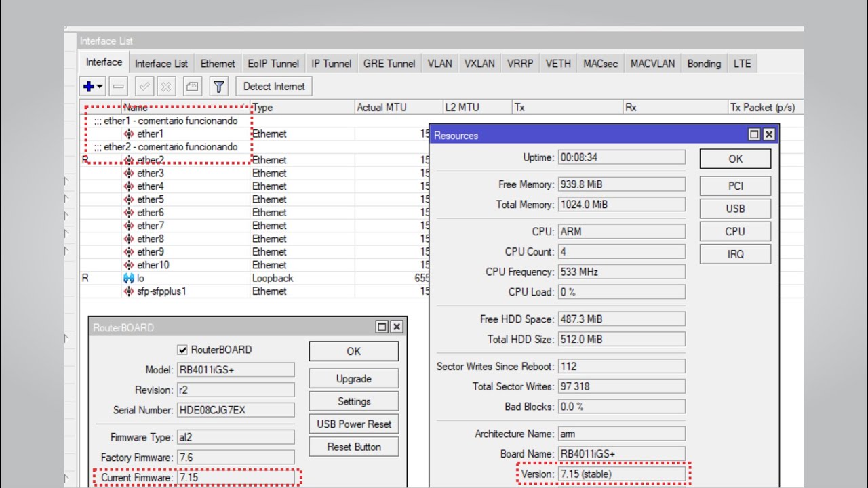Click the Serial Number field

(x=236, y=410)
